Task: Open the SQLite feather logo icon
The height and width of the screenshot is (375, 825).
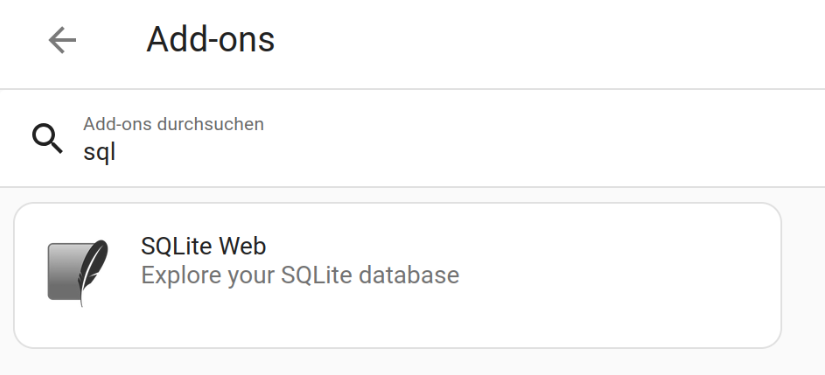Action: point(78,272)
